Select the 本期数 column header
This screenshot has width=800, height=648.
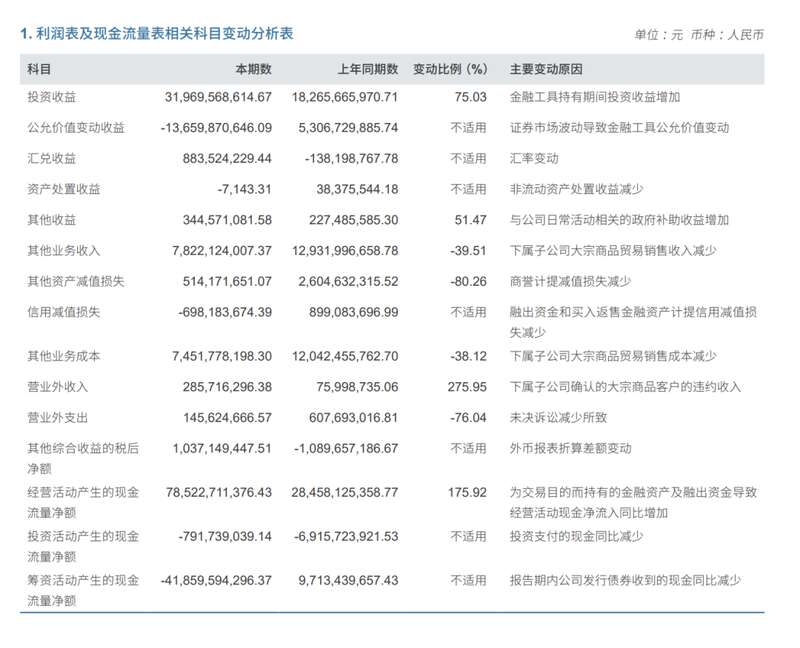254,69
